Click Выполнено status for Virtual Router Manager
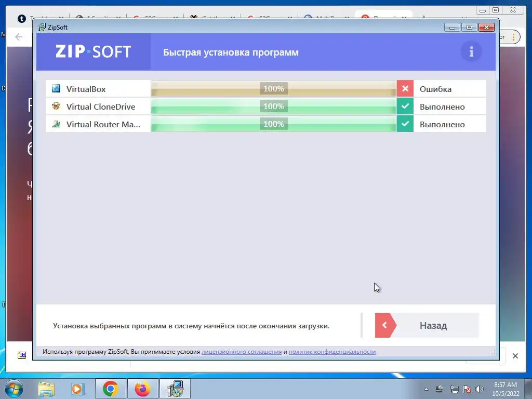 (442, 124)
